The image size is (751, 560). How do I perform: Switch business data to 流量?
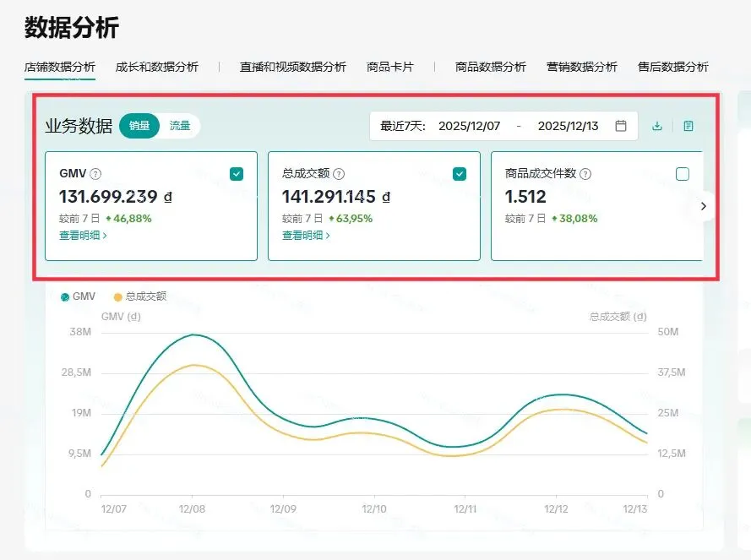click(x=180, y=126)
